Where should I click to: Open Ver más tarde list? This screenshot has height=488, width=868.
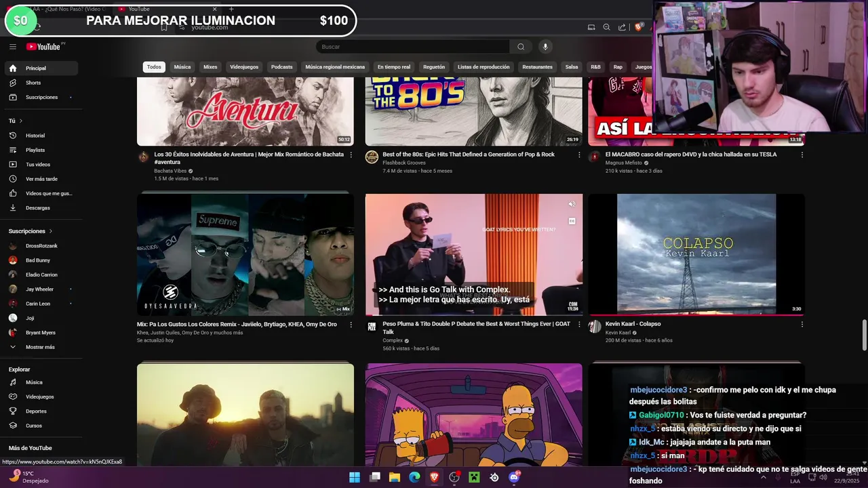pyautogui.click(x=41, y=179)
